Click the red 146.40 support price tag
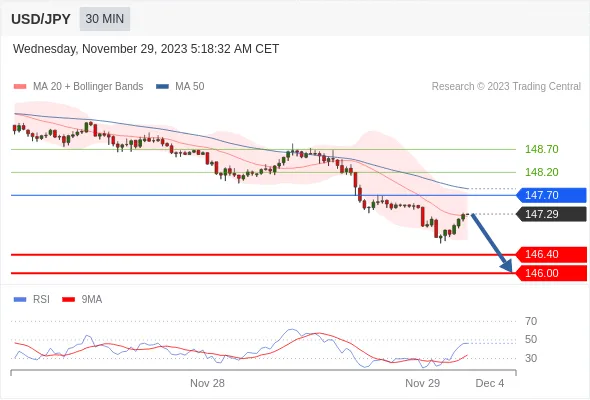This screenshot has width=590, height=400. [551, 254]
